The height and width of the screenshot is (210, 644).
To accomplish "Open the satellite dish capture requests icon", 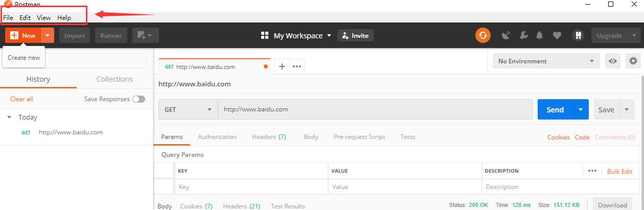I will [506, 35].
